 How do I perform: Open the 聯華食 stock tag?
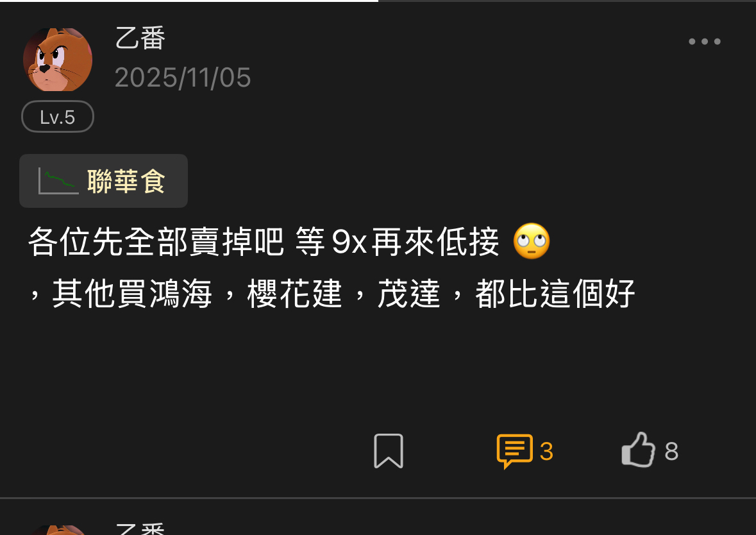tap(103, 181)
